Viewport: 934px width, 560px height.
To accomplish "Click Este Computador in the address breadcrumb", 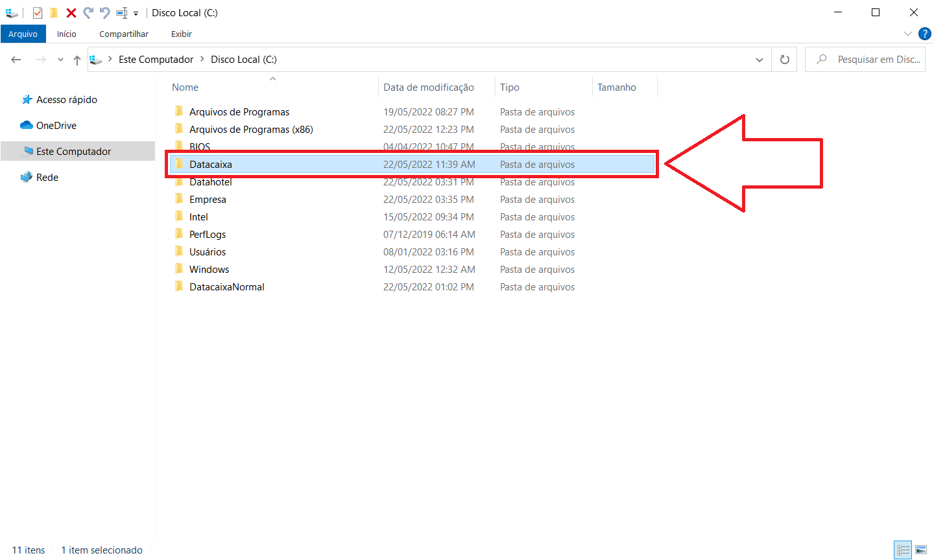I will tap(156, 60).
